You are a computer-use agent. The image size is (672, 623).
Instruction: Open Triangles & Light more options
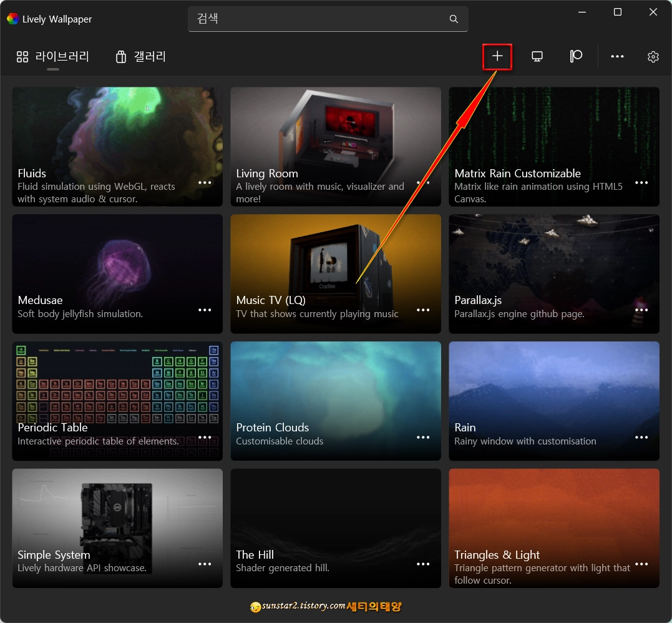[641, 564]
